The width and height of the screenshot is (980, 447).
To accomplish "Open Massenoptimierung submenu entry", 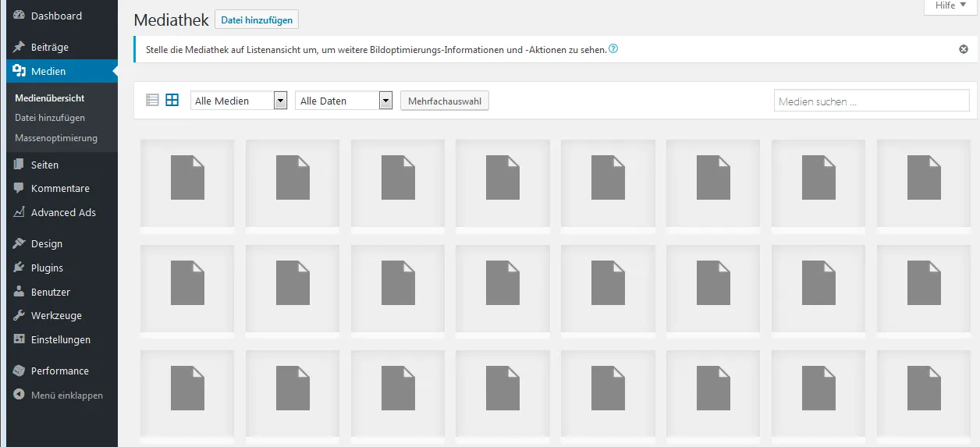I will (x=56, y=138).
